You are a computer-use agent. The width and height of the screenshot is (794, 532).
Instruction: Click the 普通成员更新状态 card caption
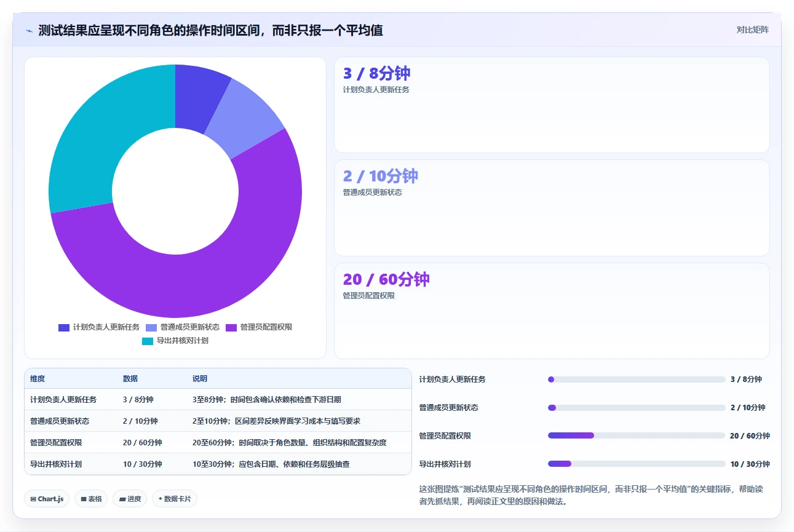(x=372, y=193)
